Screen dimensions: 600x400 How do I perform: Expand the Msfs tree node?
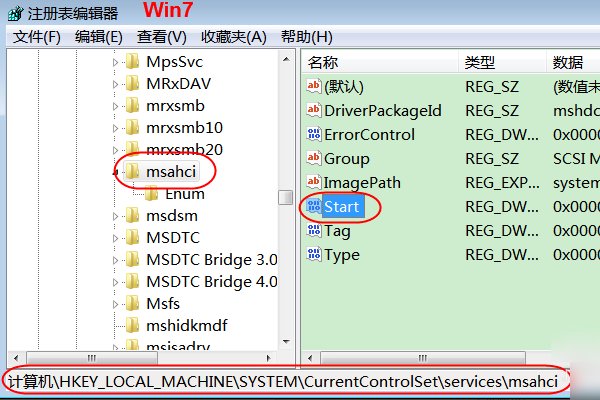coord(116,304)
